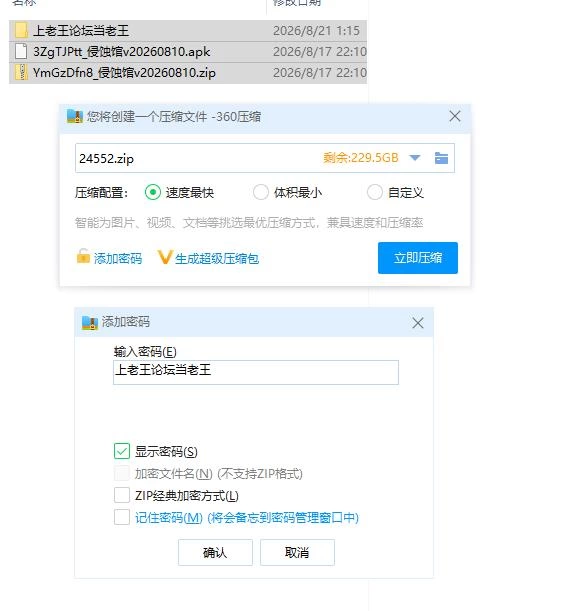
Task: Enable the ZIP经典加密方式(L) checkbox
Action: coord(122,495)
